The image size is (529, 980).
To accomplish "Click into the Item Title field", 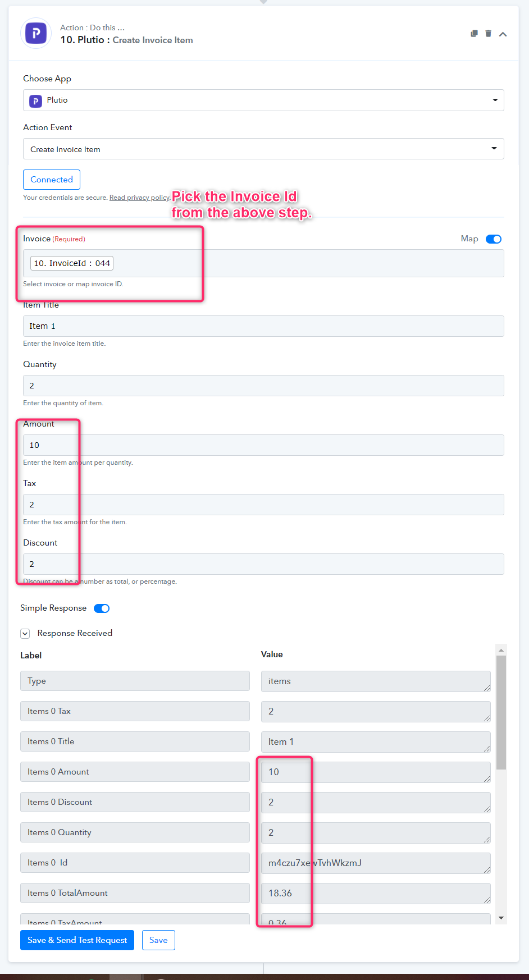I will pyautogui.click(x=263, y=326).
